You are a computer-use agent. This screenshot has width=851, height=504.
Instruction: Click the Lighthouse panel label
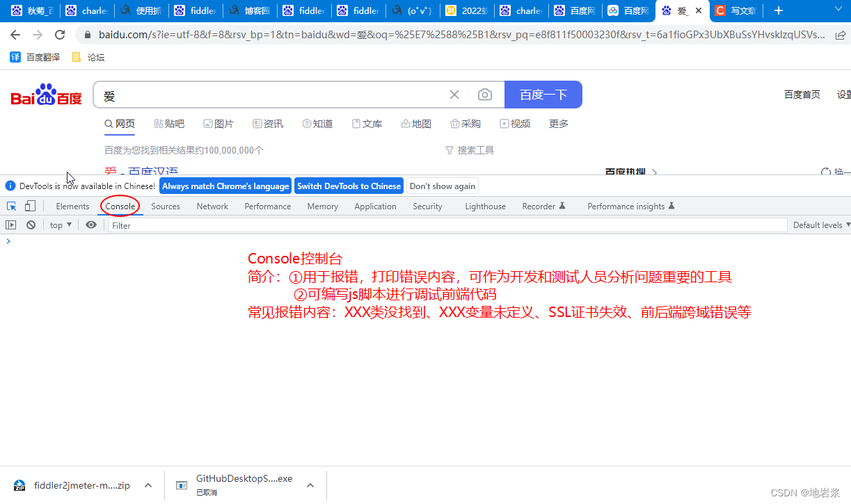485,206
